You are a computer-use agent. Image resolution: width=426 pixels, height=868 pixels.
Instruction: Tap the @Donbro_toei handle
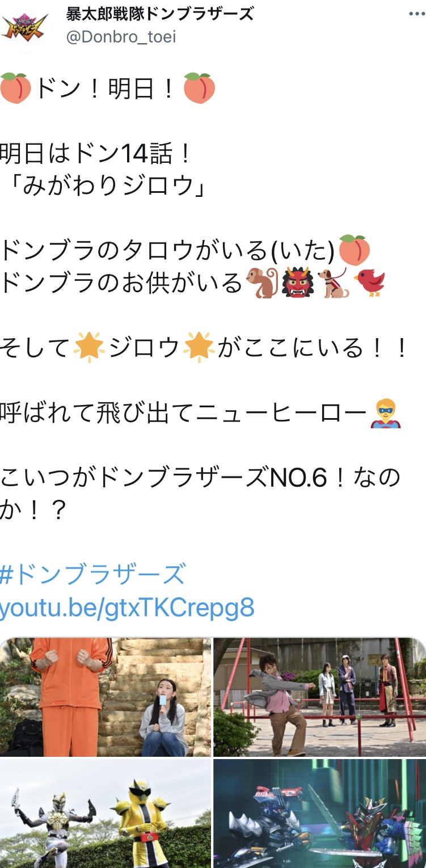point(121,37)
